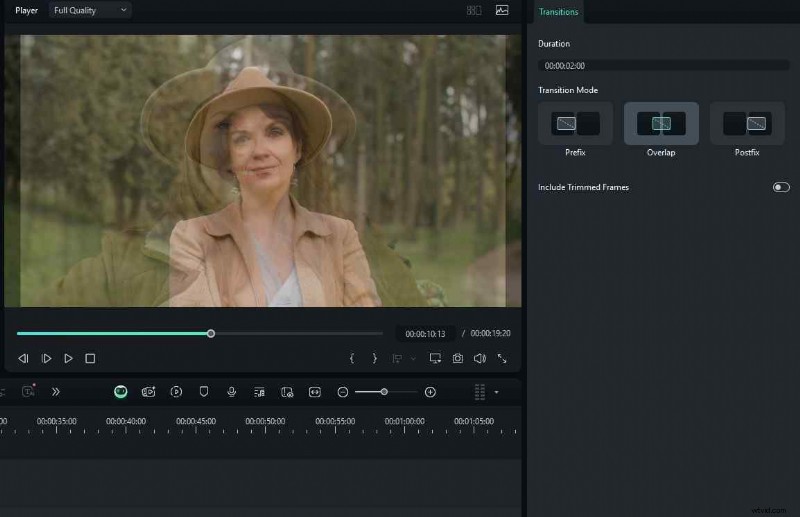The image size is (800, 517).
Task: Take a snapshot with the camera icon
Action: (457, 358)
